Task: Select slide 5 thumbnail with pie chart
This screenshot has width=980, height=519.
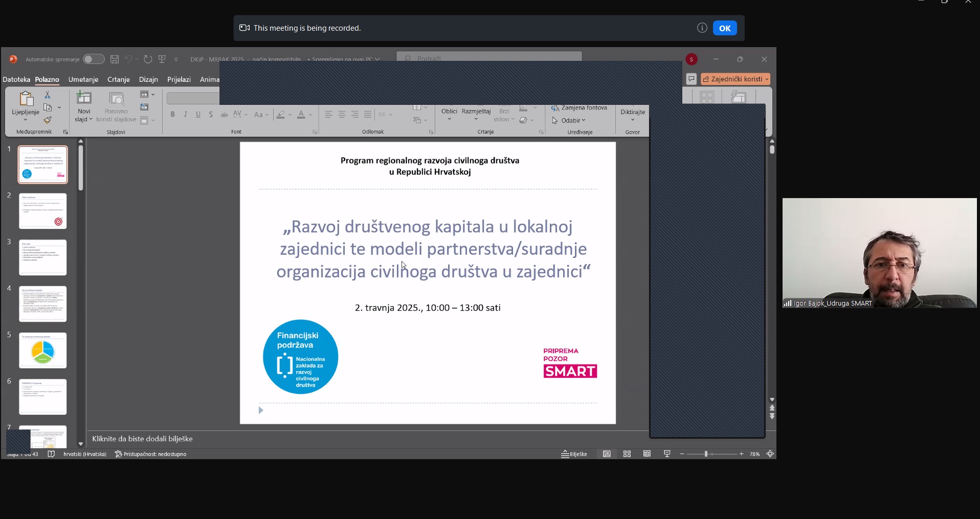Action: click(43, 351)
